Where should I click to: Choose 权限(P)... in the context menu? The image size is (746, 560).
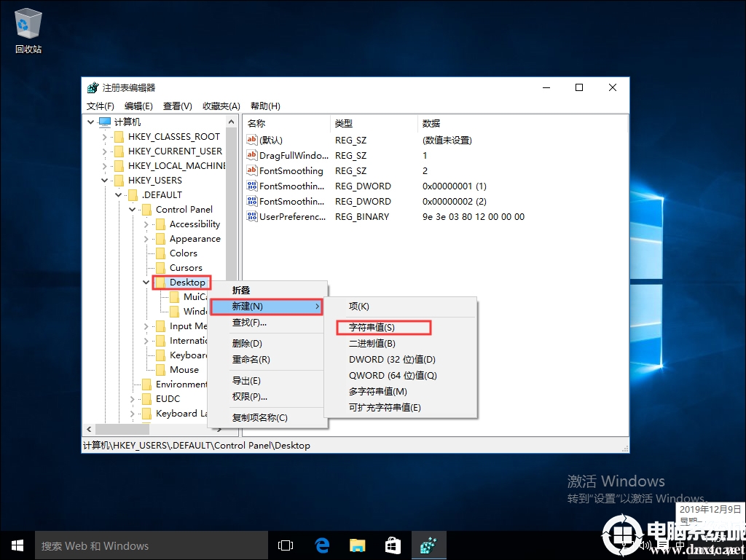(268, 396)
